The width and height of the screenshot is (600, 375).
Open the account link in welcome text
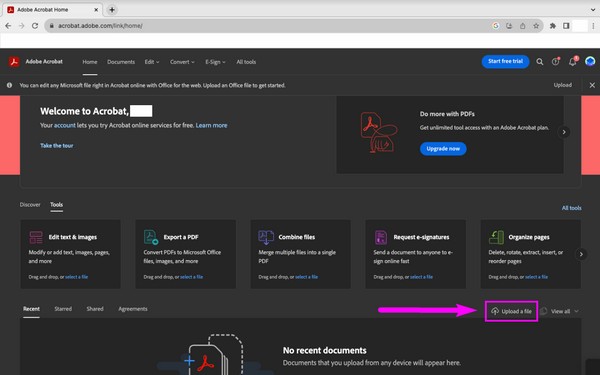[x=65, y=125]
